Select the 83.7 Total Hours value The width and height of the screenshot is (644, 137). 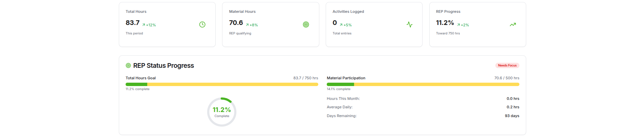(x=132, y=23)
